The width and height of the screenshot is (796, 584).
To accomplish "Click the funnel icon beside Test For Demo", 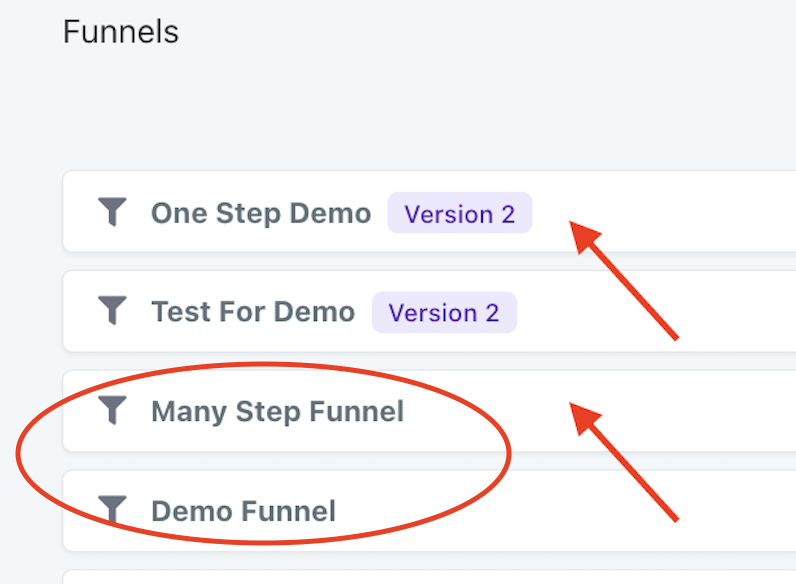I will pos(113,312).
